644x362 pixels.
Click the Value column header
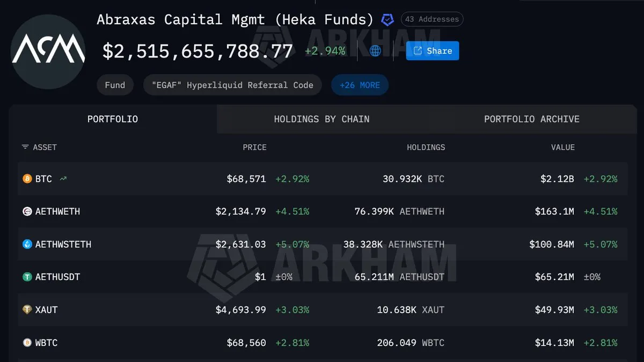[562, 147]
